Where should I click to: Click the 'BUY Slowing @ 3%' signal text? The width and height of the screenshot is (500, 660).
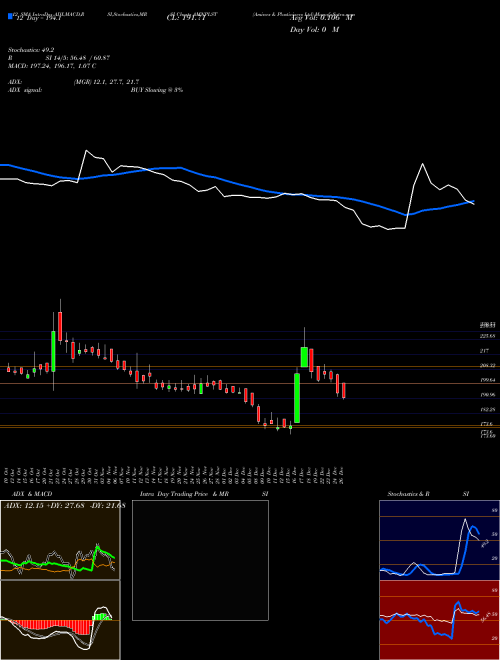click(x=157, y=90)
